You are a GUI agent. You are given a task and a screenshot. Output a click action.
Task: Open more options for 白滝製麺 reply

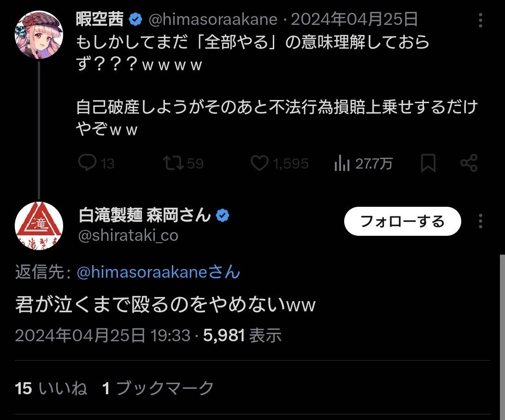(481, 221)
